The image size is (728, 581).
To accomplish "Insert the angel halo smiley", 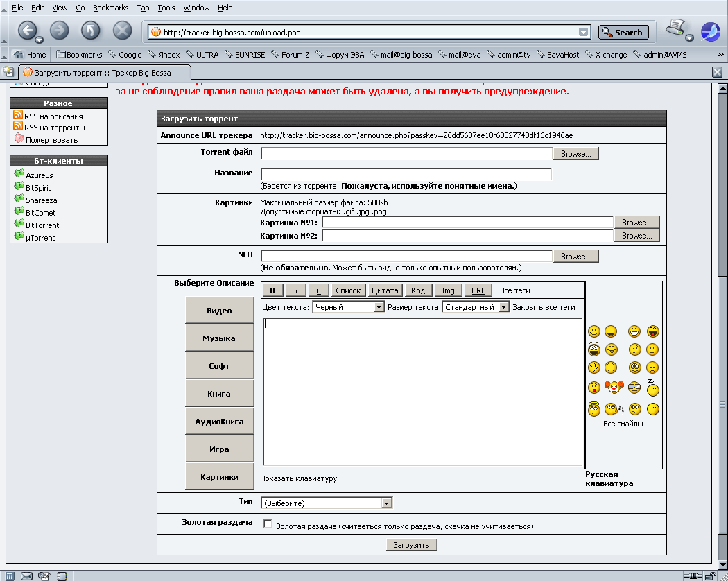I will coord(593,408).
